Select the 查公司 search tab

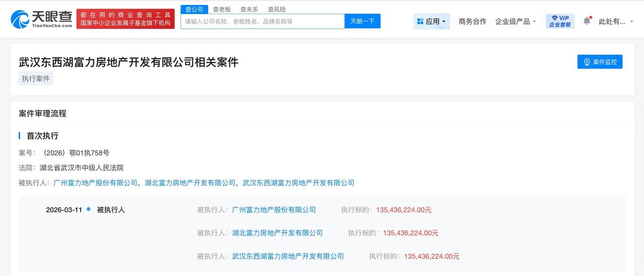195,9
